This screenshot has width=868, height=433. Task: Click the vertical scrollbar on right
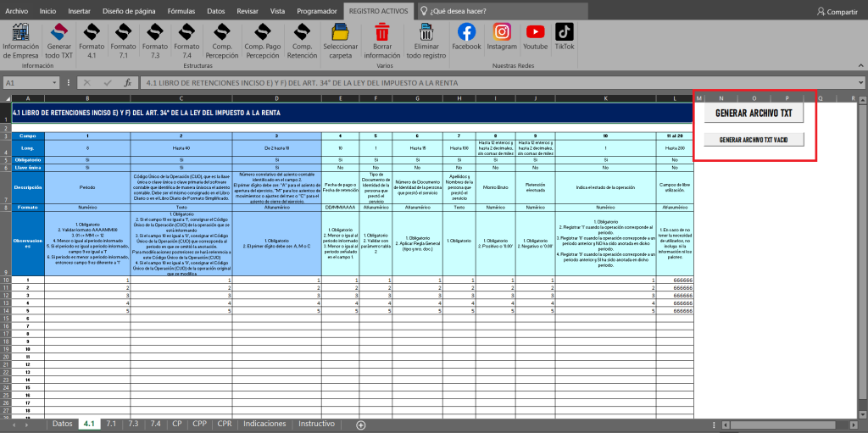pyautogui.click(x=863, y=257)
